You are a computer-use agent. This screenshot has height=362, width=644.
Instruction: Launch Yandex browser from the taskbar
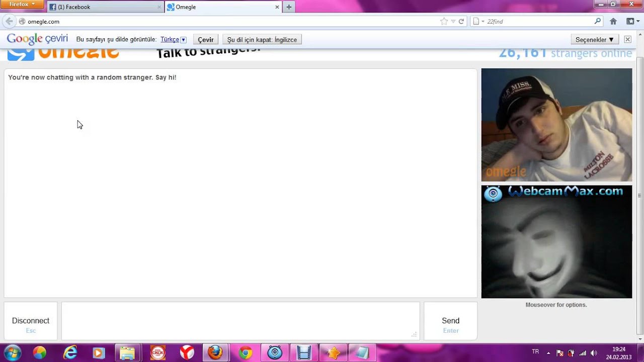pos(187,353)
